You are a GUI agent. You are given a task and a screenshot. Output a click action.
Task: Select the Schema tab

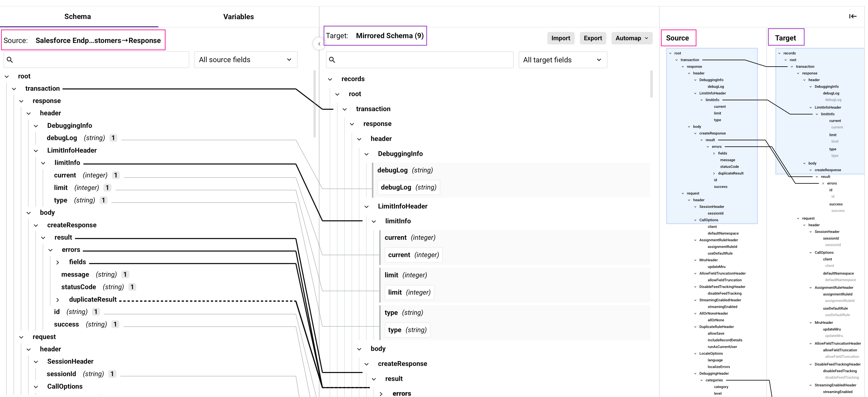click(78, 16)
